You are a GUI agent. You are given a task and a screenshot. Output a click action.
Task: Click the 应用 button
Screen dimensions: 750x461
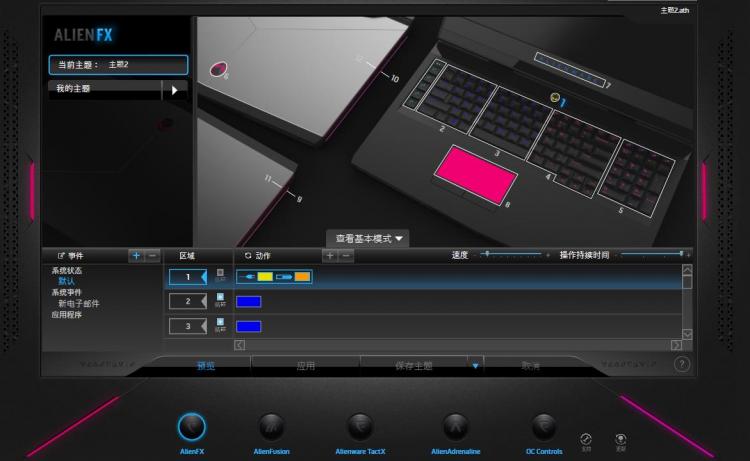[306, 366]
